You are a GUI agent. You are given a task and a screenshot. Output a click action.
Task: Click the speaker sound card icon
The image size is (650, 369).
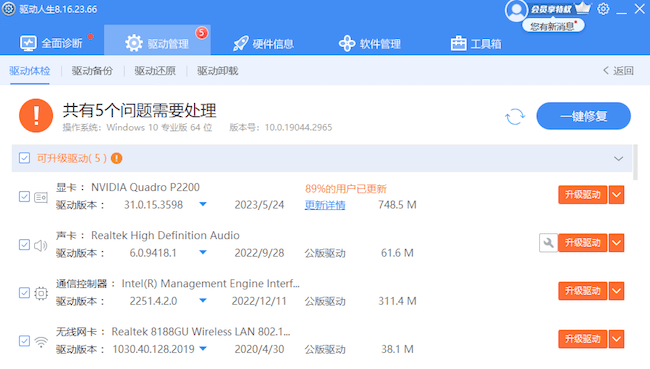tap(41, 245)
